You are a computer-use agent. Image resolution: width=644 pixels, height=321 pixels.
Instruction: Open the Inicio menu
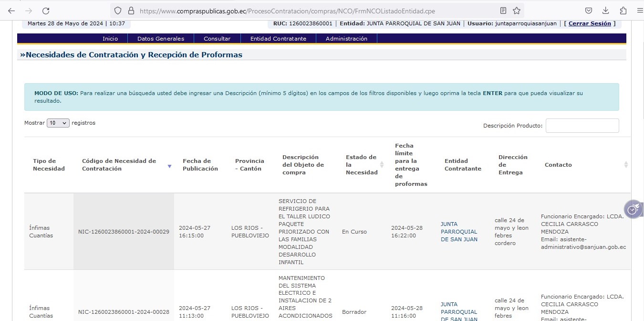coord(110,39)
